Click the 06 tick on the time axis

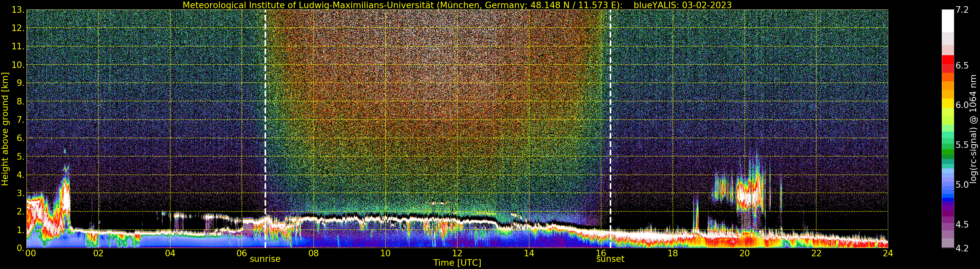242,253
